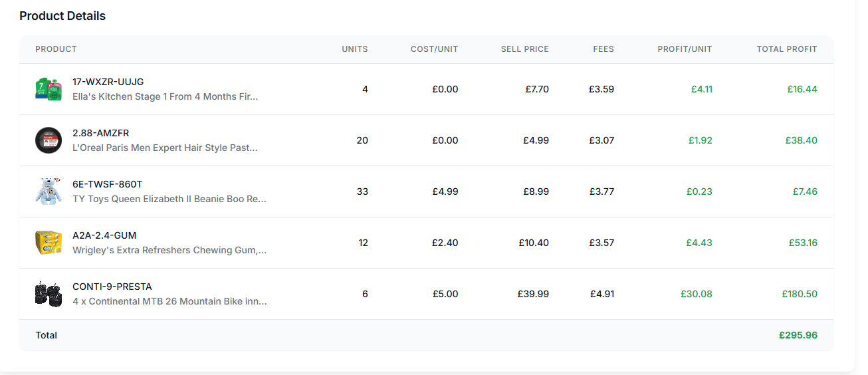Click the Wrigley's Extra gum product image
The image size is (868, 375).
pos(48,243)
